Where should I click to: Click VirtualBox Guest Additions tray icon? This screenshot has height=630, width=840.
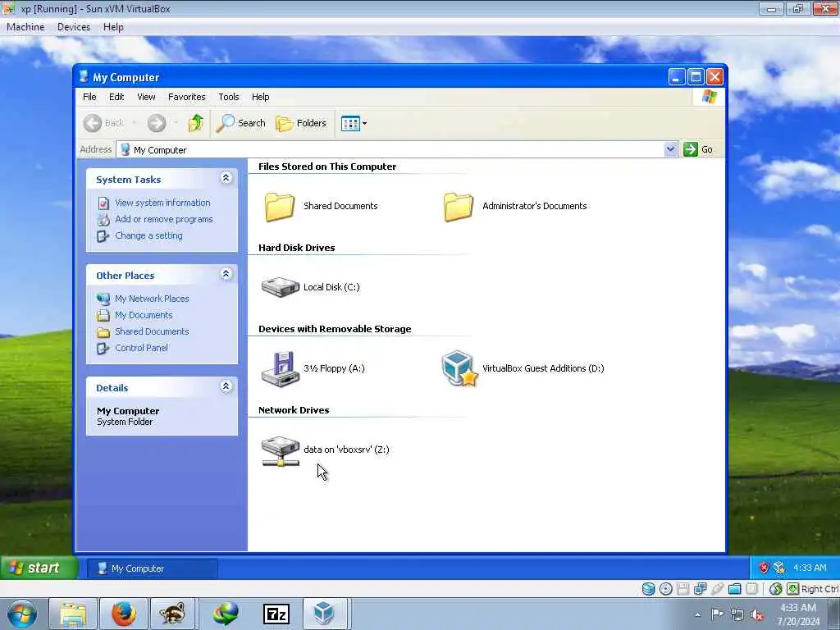click(779, 568)
